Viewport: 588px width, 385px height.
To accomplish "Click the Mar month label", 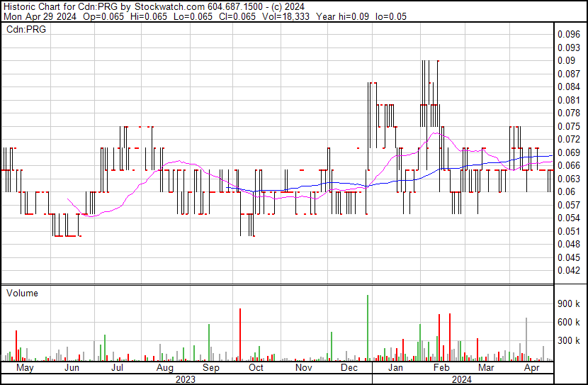I will click(487, 368).
